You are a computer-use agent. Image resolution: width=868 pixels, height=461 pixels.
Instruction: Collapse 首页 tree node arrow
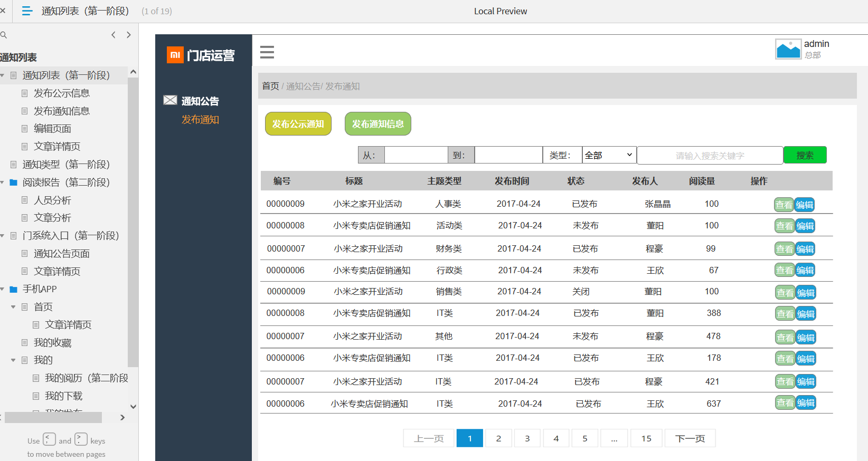[x=13, y=307]
